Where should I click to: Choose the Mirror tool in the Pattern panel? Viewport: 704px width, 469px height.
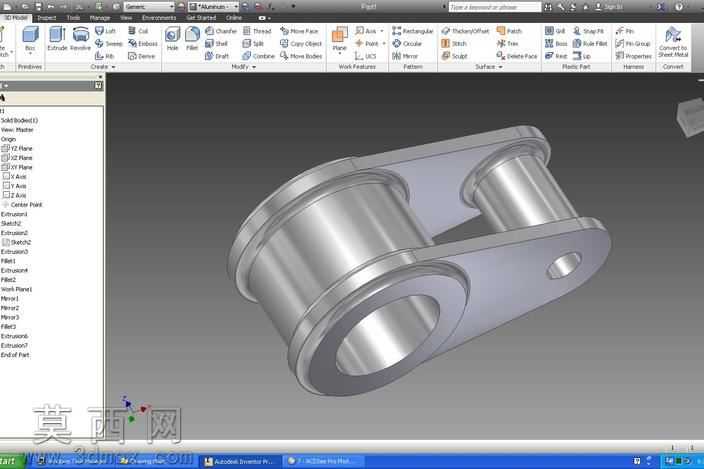[405, 56]
